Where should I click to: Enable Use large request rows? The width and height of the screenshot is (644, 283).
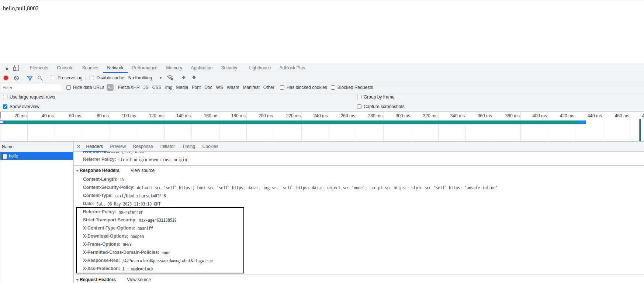[5, 97]
